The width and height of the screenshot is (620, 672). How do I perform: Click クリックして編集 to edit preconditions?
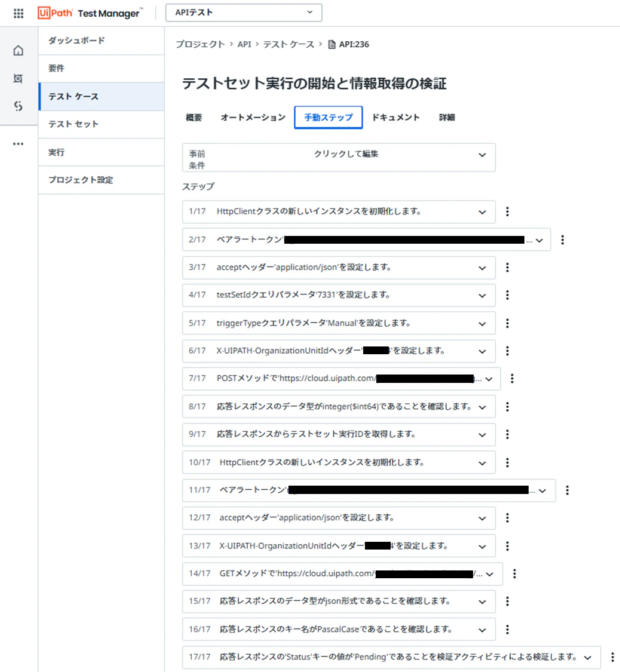point(346,154)
